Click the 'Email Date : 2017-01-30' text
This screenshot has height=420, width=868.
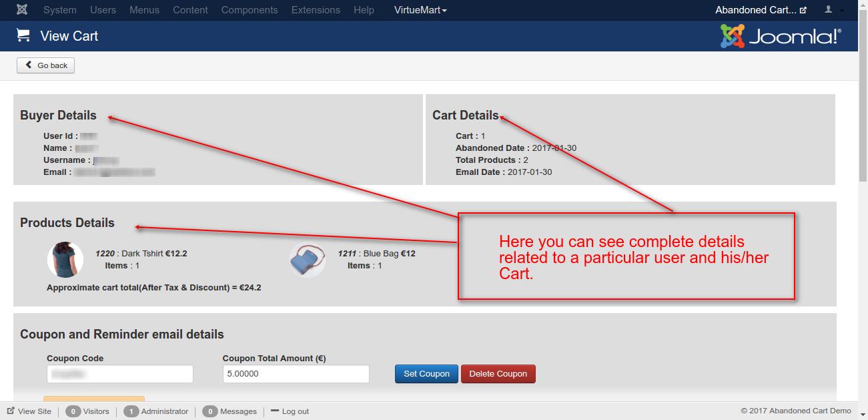click(504, 172)
